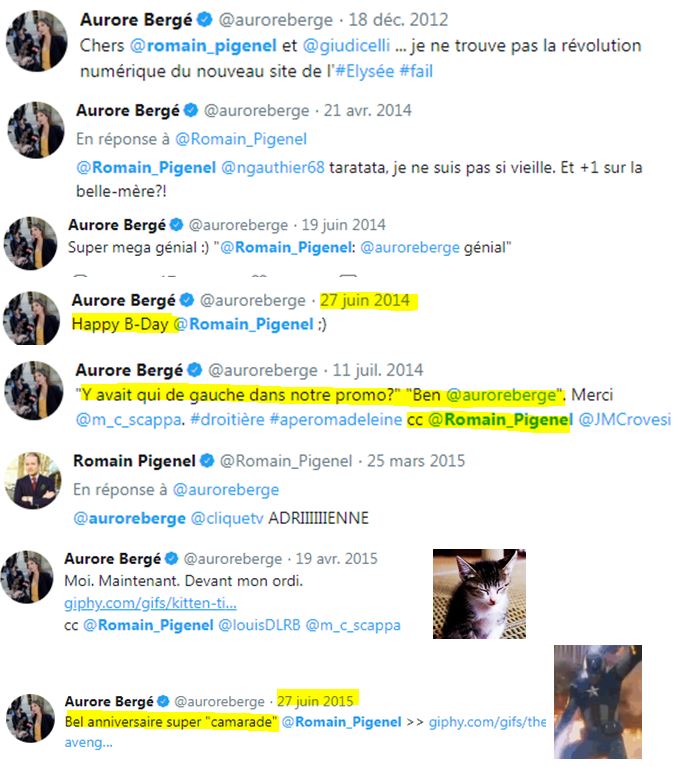Open the #fail hashtag
678x767 pixels.
tap(416, 71)
